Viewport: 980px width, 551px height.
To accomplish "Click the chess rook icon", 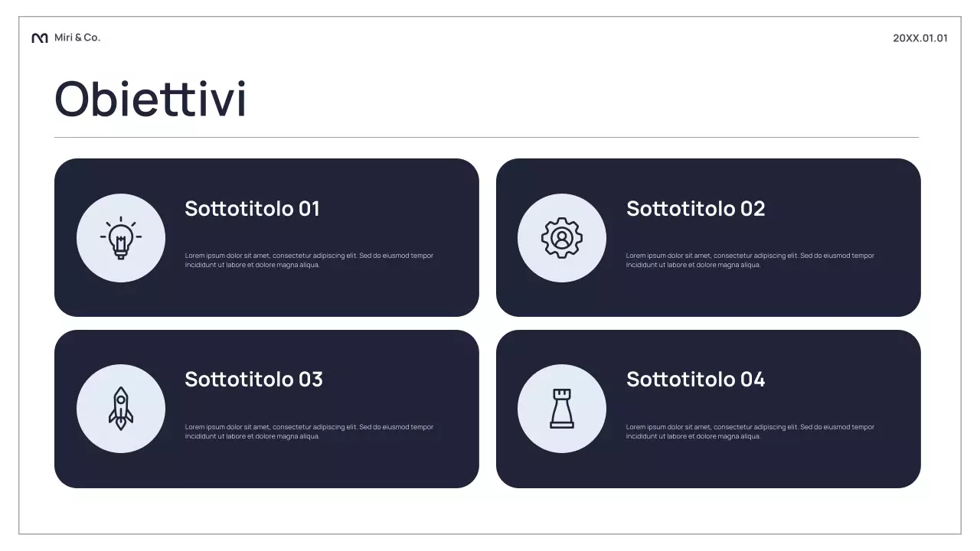I will tap(562, 409).
